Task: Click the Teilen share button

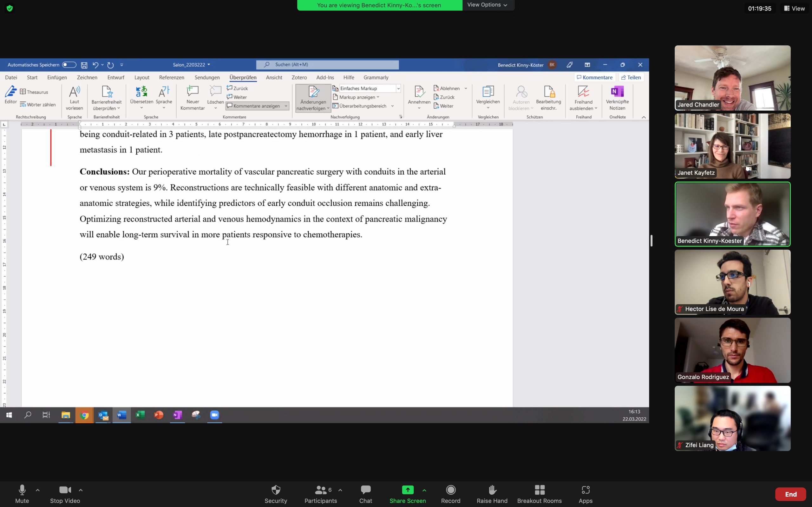Action: [631, 77]
